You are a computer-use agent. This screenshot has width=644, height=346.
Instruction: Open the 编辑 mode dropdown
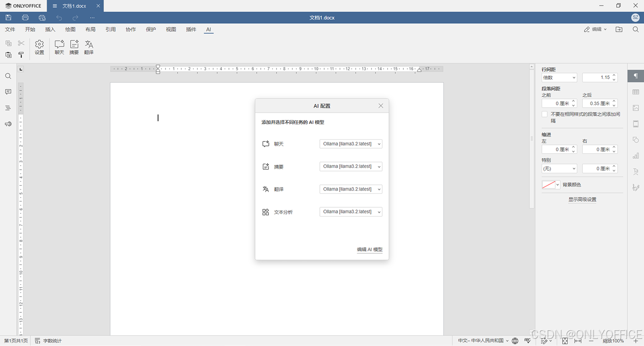tap(595, 30)
